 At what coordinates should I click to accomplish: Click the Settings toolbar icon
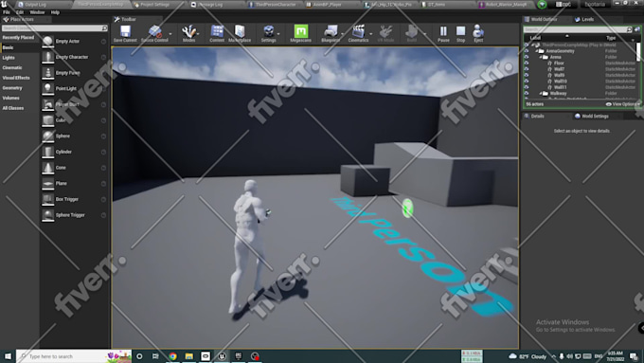click(269, 31)
